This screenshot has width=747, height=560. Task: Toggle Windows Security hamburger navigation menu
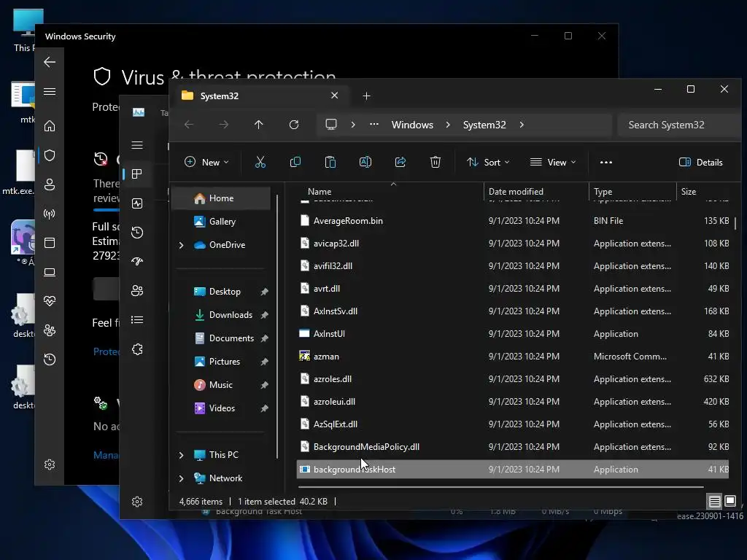[50, 91]
